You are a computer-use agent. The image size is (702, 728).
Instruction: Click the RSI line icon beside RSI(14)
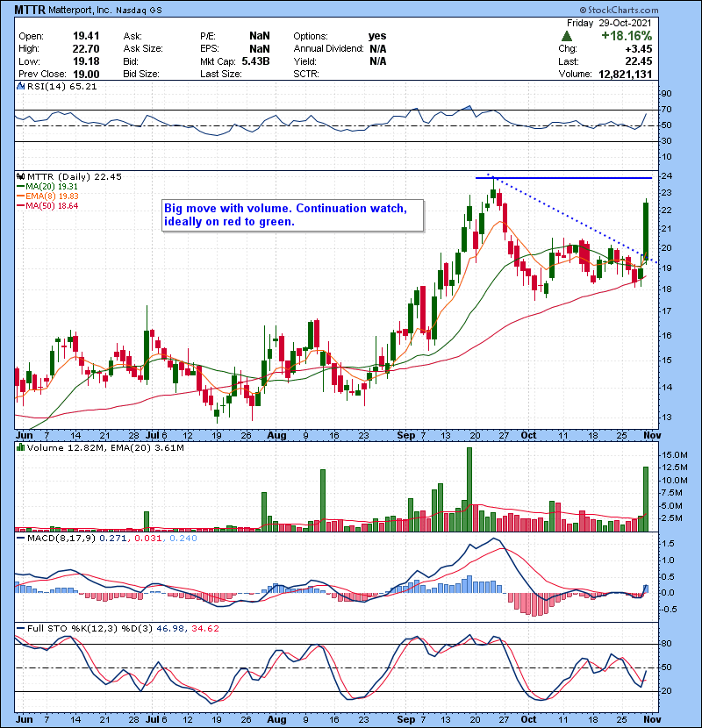[20, 86]
